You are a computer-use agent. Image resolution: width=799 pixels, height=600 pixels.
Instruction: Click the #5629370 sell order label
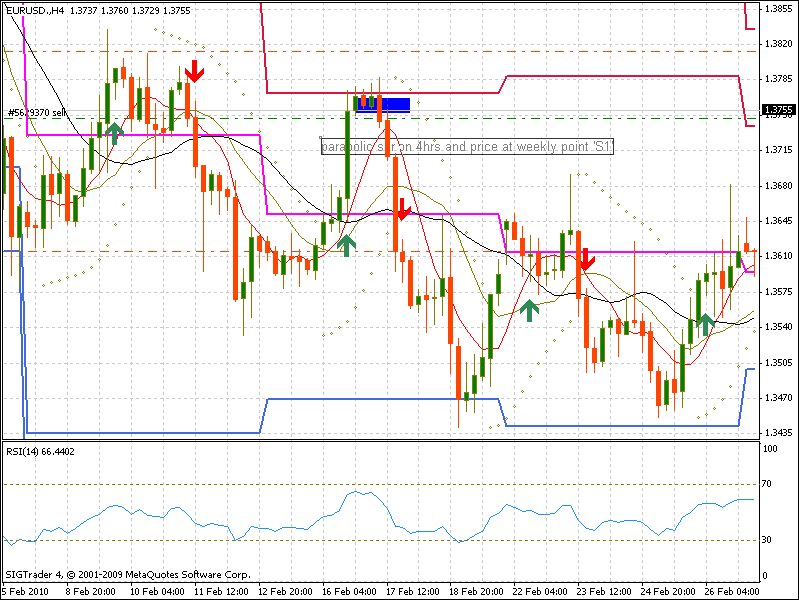38,113
